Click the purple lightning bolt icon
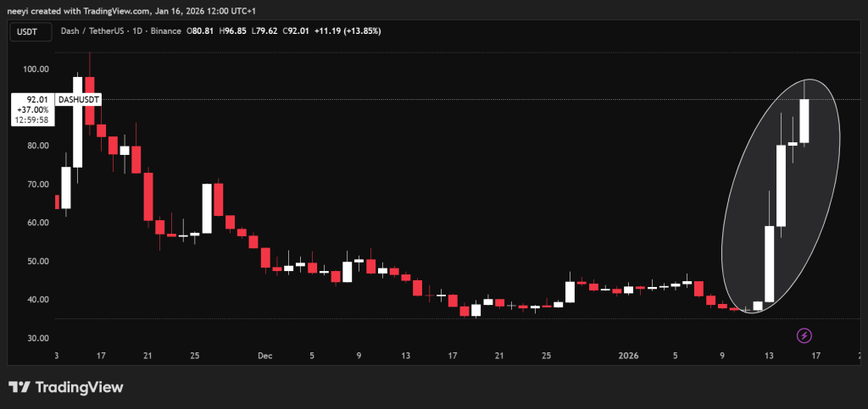This screenshot has width=868, height=409. [804, 335]
